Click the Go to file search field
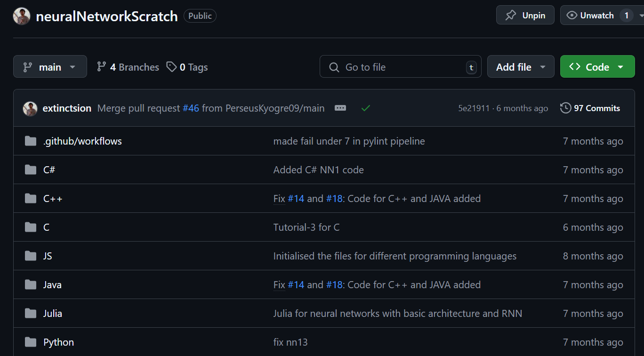Image resolution: width=644 pixels, height=356 pixels. [x=400, y=67]
